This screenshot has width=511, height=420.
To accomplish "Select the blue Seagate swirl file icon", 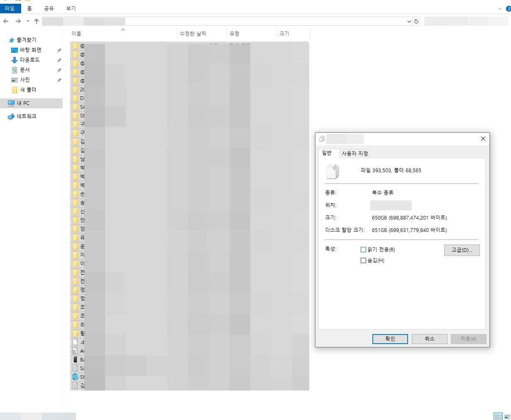I will click(75, 377).
